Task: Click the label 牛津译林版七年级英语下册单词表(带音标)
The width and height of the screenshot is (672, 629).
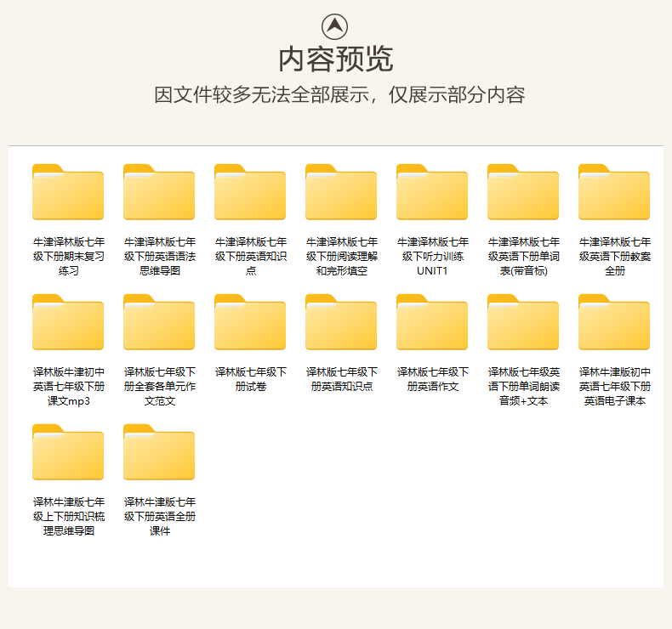Action: point(524,256)
